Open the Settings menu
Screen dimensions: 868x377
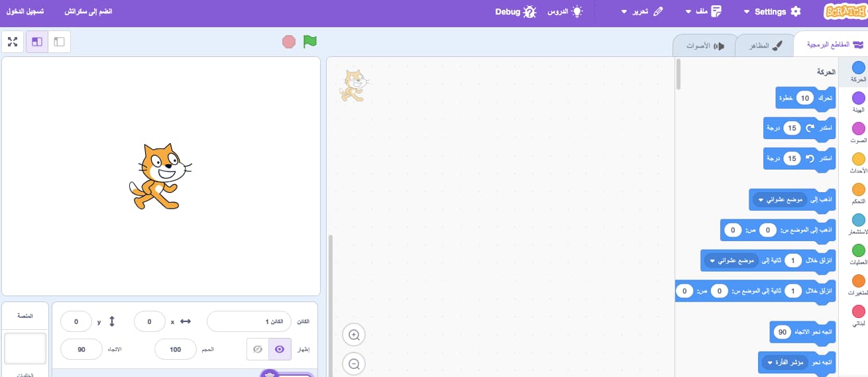click(772, 12)
